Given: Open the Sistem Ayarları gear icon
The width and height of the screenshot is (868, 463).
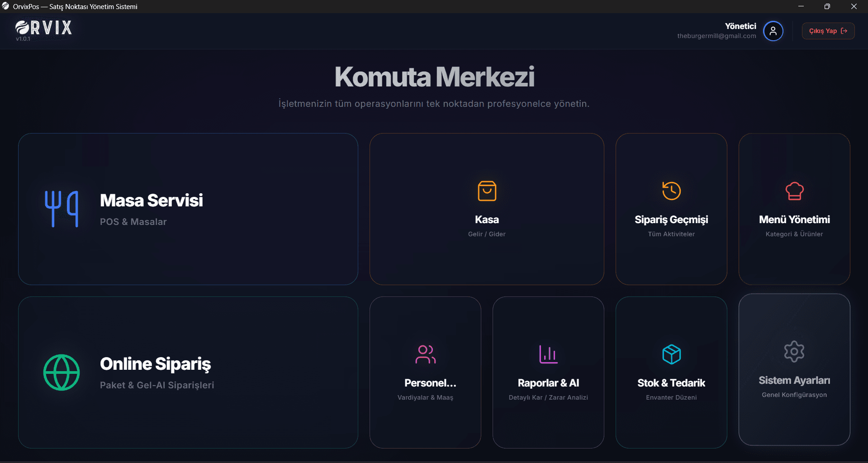Looking at the screenshot, I should [x=794, y=352].
